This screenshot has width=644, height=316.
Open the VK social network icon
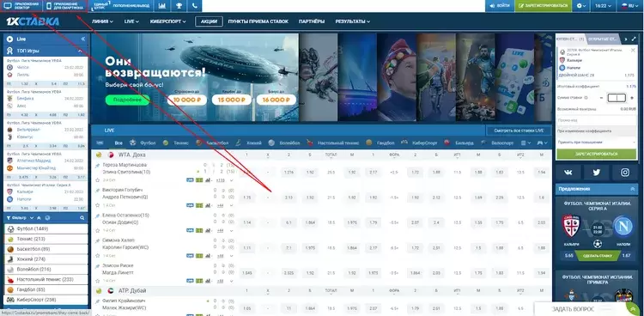click(x=568, y=173)
